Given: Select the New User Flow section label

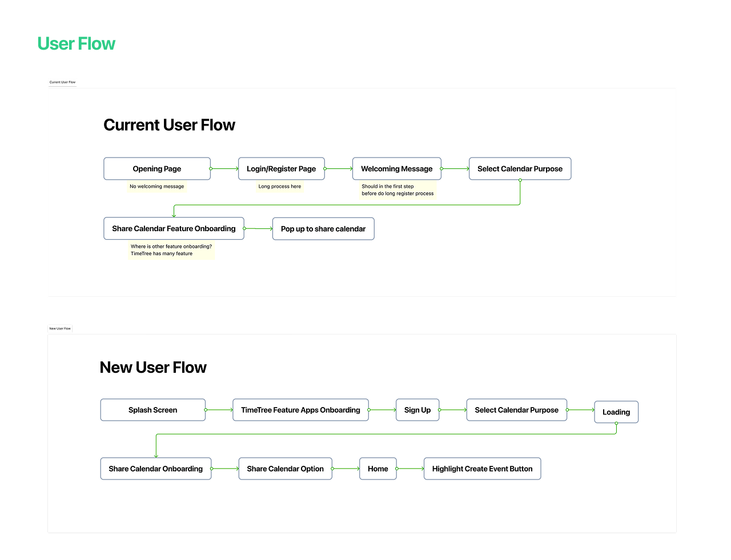Looking at the screenshot, I should 59,328.
